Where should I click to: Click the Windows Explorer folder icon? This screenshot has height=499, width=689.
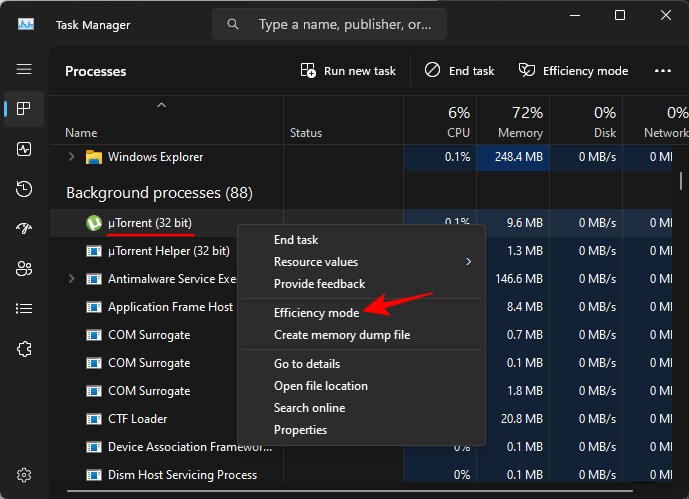[94, 157]
